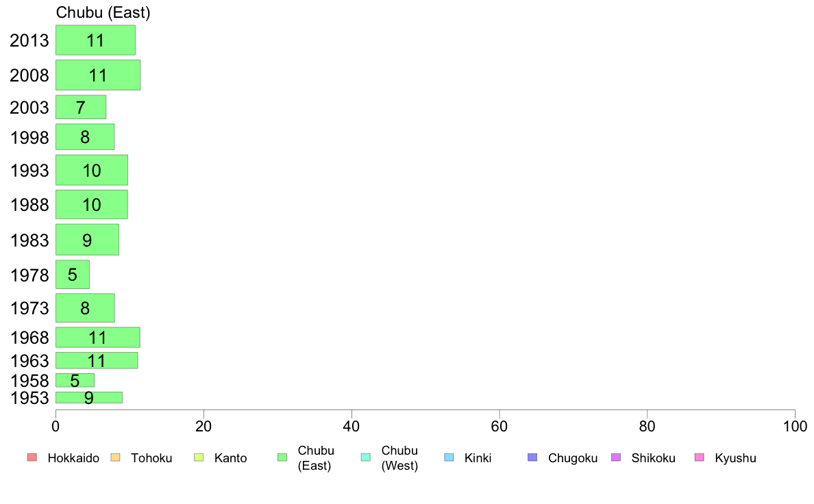Click the Chubu (West) teal legend swatch
The height and width of the screenshot is (504, 814).
pos(365,457)
